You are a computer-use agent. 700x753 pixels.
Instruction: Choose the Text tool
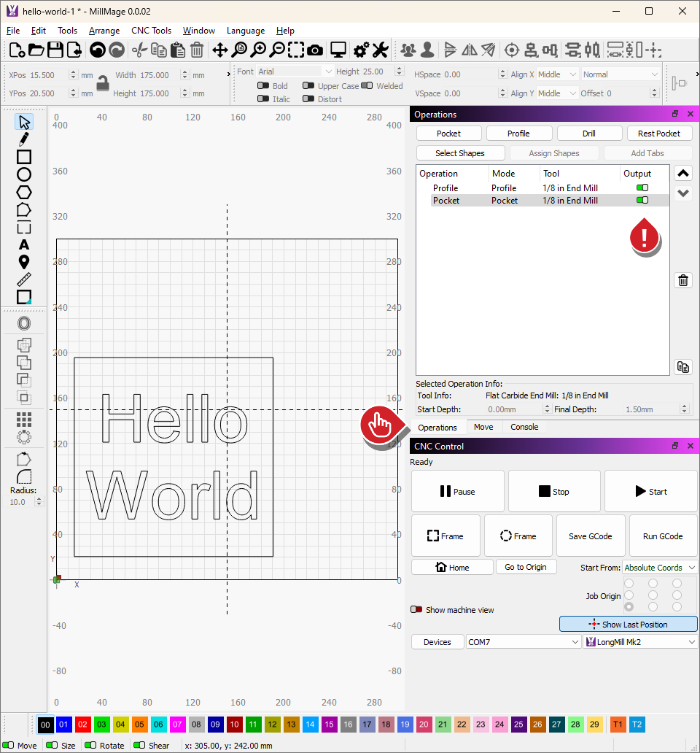point(24,244)
